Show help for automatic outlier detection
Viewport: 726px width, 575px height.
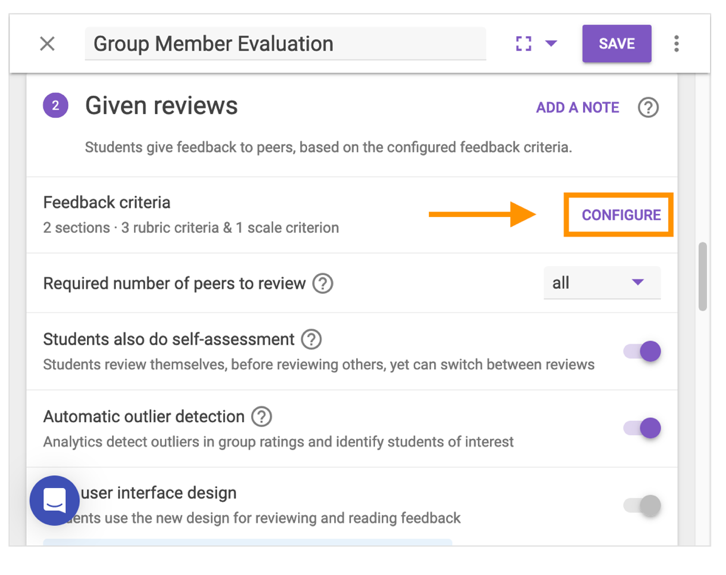coord(262,417)
